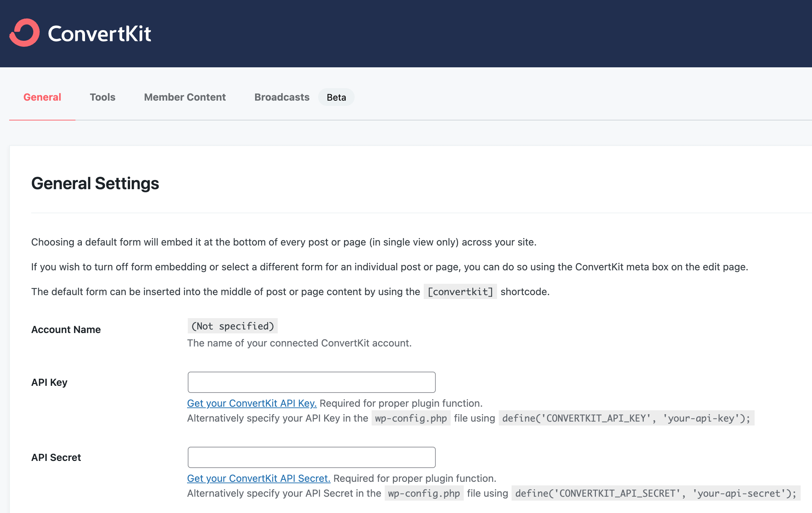Click the ConvertKit wordmark in the header
The width and height of the screenshot is (812, 513).
click(100, 34)
